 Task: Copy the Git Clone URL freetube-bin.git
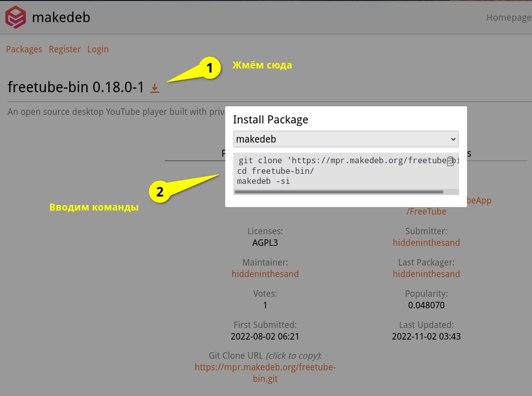pyautogui.click(x=265, y=373)
